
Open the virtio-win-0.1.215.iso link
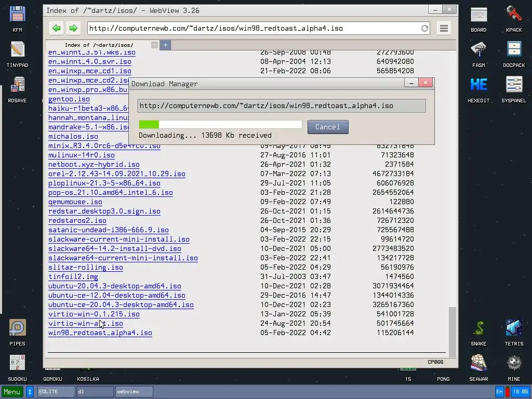pyautogui.click(x=94, y=314)
